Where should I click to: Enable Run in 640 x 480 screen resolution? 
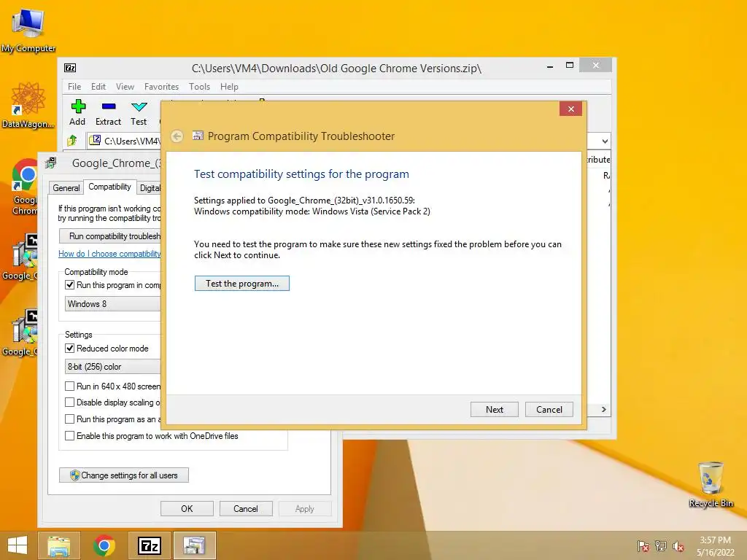tap(69, 386)
